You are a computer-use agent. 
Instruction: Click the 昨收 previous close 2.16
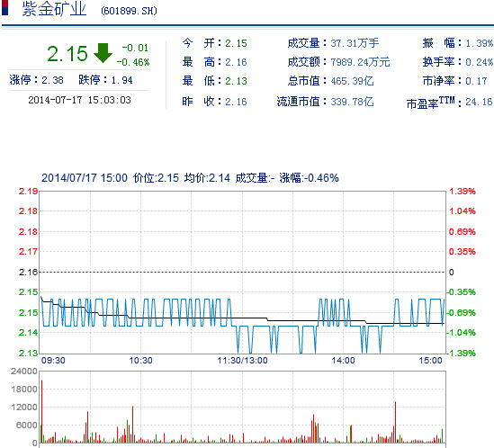point(236,102)
